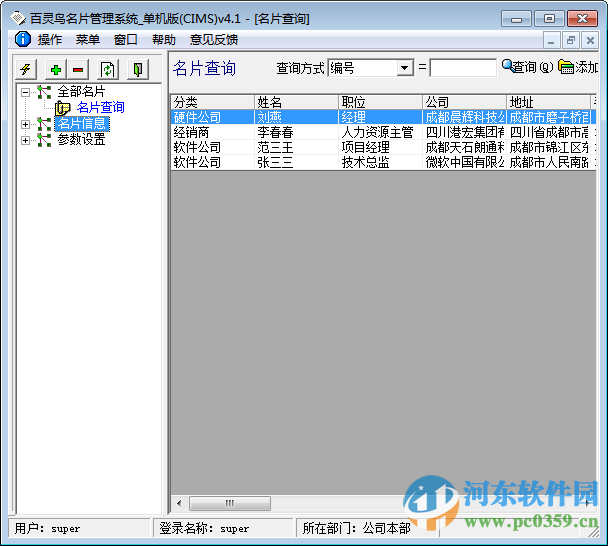Open the 查询方式 dropdown list

pos(404,68)
